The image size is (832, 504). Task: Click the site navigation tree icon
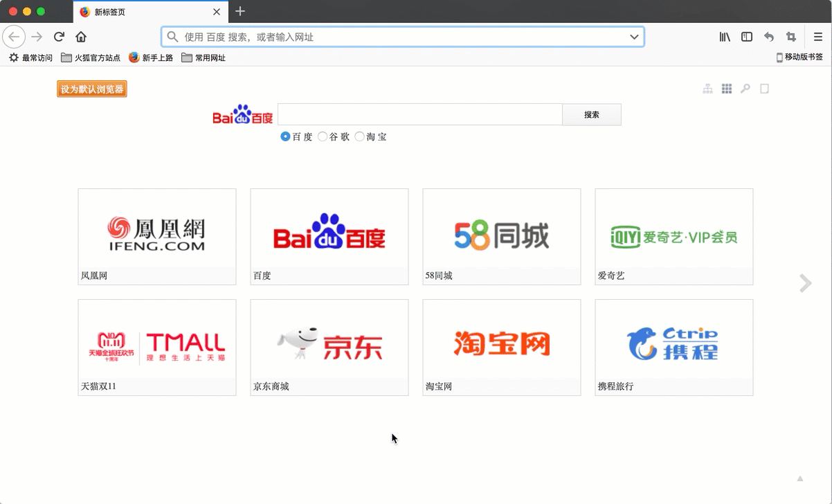click(x=707, y=89)
